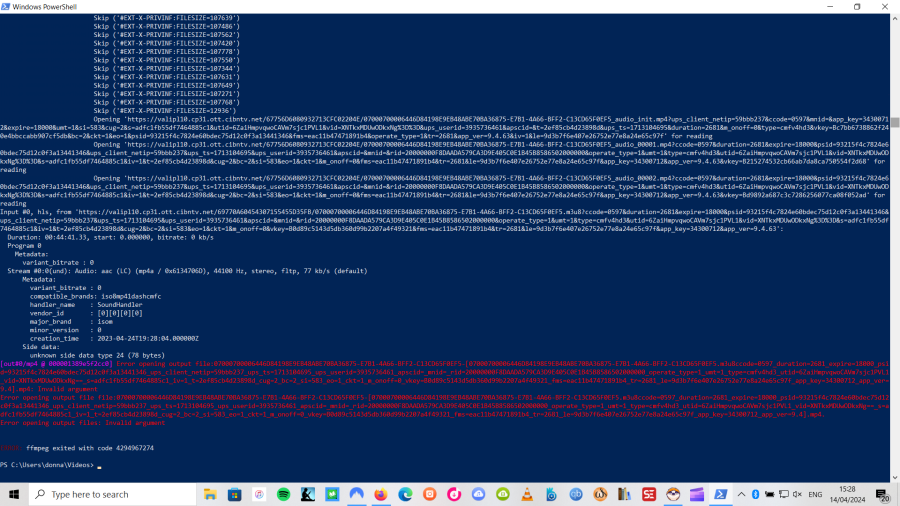This screenshot has height=506, width=900.
Task: Click the PowerShell scrollbar up arrow
Action: [895, 18]
